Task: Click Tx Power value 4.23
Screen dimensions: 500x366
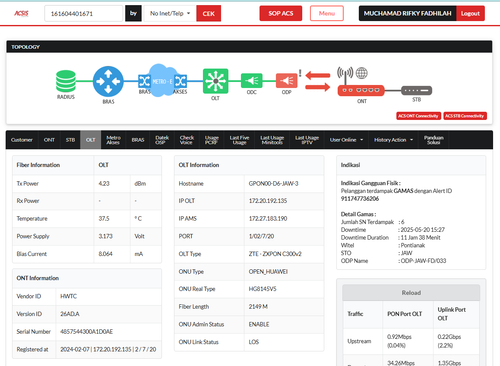Action: 104,183
